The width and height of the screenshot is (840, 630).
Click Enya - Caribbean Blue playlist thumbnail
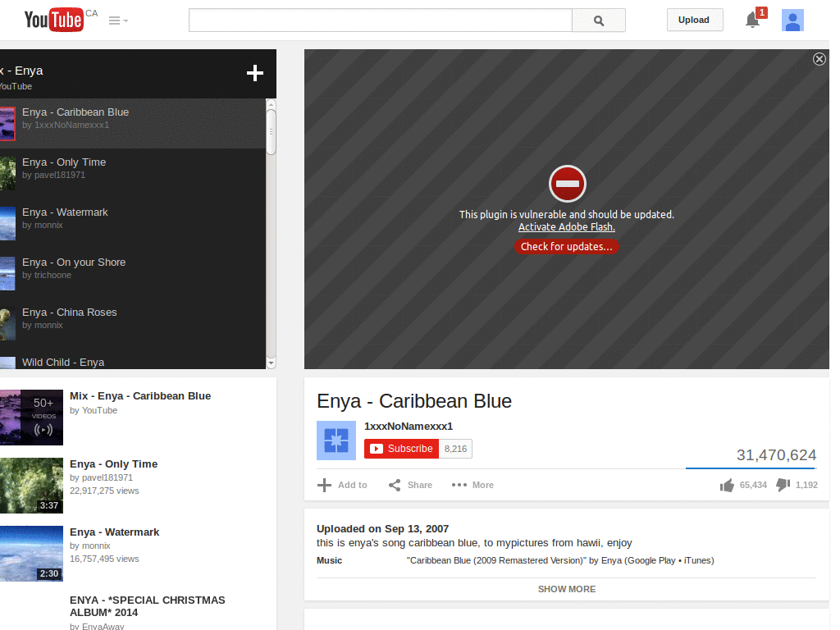pyautogui.click(x=7, y=124)
